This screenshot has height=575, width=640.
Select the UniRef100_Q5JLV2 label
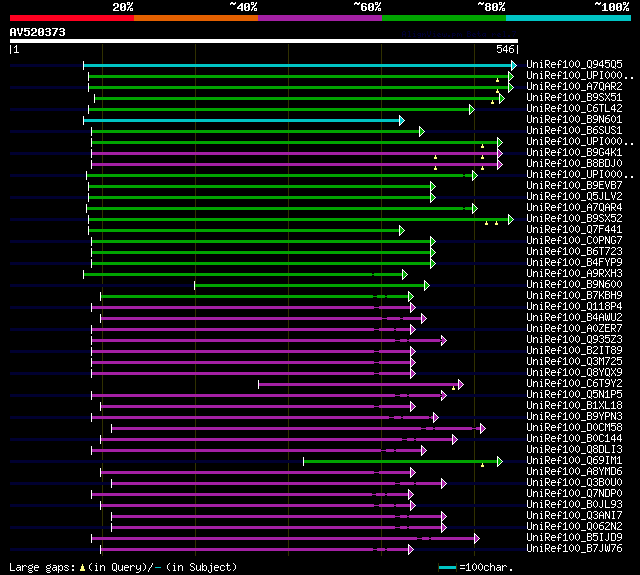pyautogui.click(x=574, y=197)
